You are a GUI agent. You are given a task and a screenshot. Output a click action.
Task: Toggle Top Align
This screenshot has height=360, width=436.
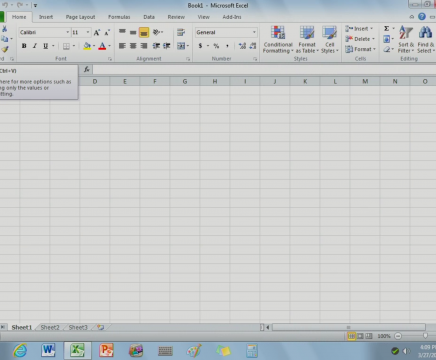[x=122, y=32]
